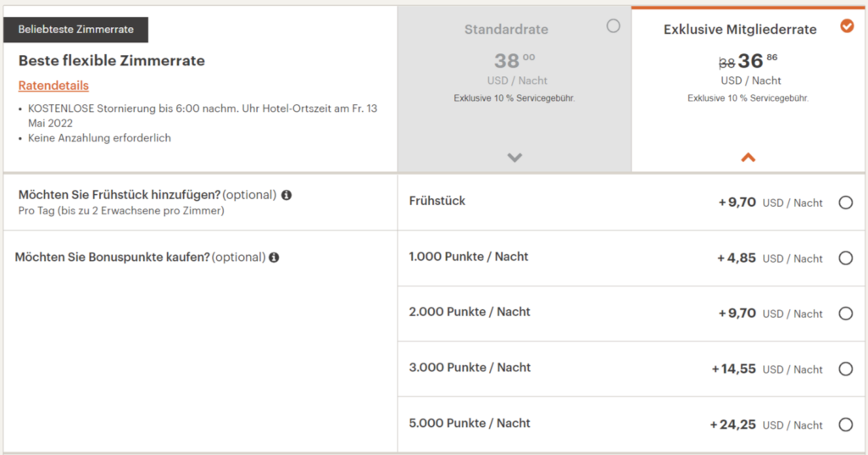The height and width of the screenshot is (455, 868).
Task: Click the Beliebteste Zimmerrate badge
Action: click(76, 30)
